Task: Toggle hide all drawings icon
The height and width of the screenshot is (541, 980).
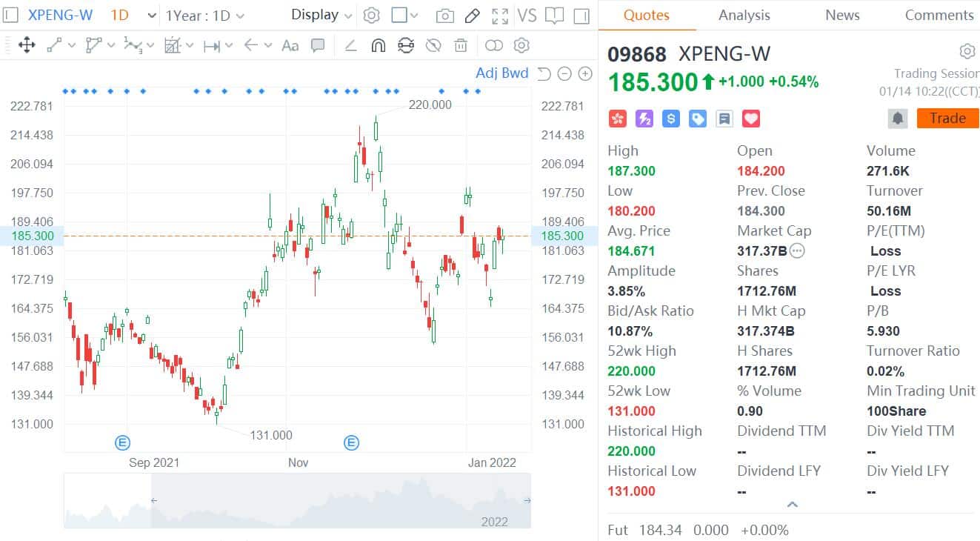Action: [435, 45]
